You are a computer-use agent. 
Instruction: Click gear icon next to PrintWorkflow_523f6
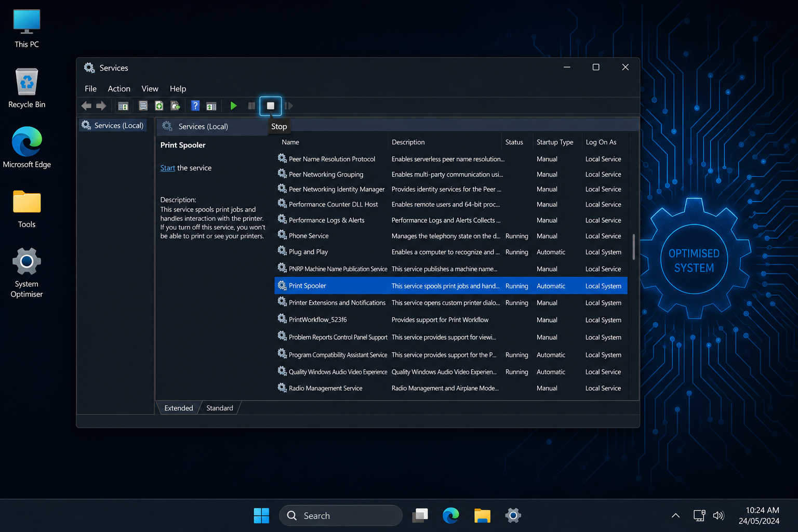click(x=282, y=319)
